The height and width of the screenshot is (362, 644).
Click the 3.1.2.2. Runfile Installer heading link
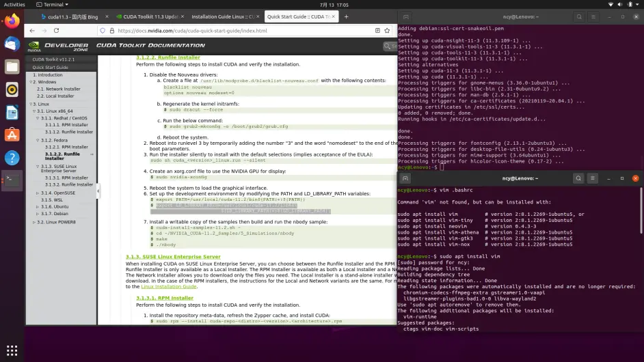click(x=168, y=57)
